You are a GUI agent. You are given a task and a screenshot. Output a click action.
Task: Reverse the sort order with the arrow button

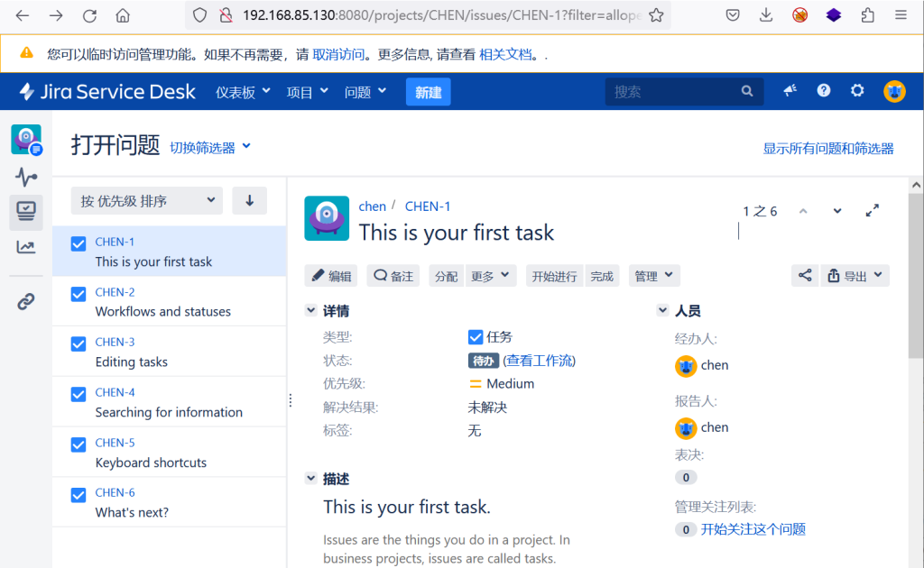249,201
